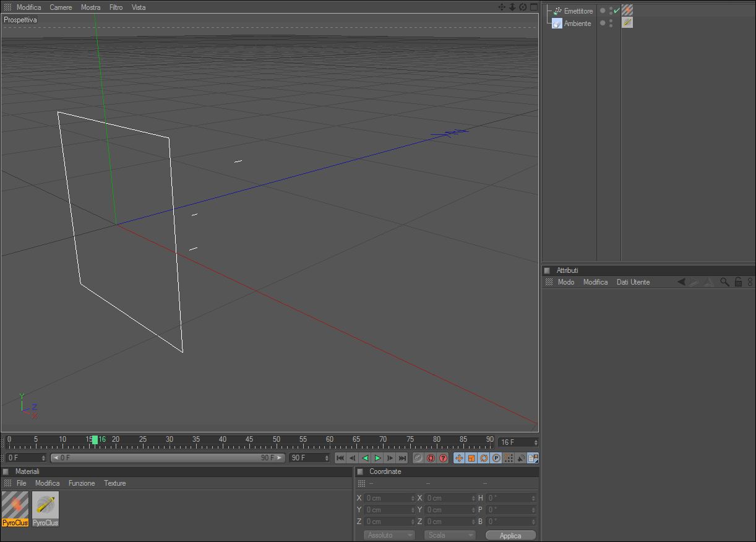Open the Assoluto coordinate dropdown
This screenshot has height=542, width=756.
point(389,535)
